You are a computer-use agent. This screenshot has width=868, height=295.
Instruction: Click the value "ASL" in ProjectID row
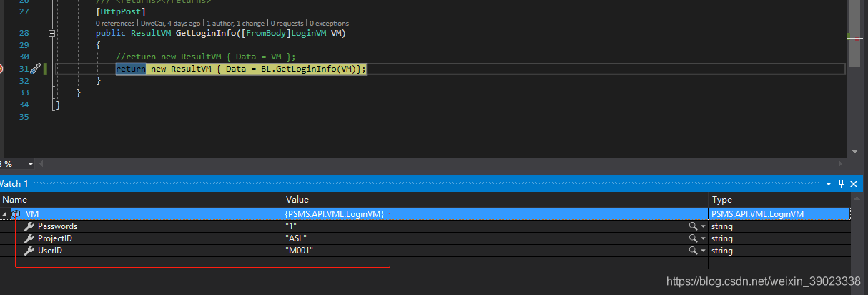pos(297,238)
